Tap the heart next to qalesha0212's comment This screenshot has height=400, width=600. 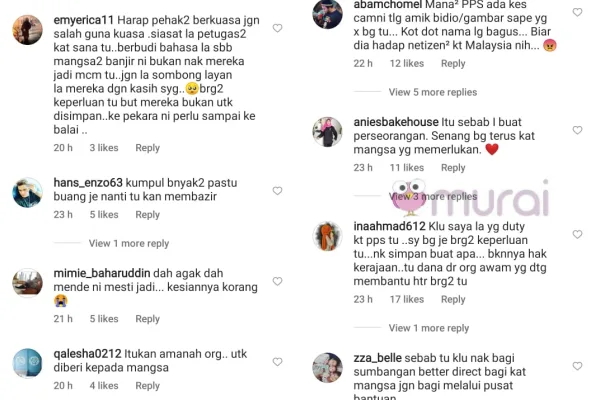[277, 362]
